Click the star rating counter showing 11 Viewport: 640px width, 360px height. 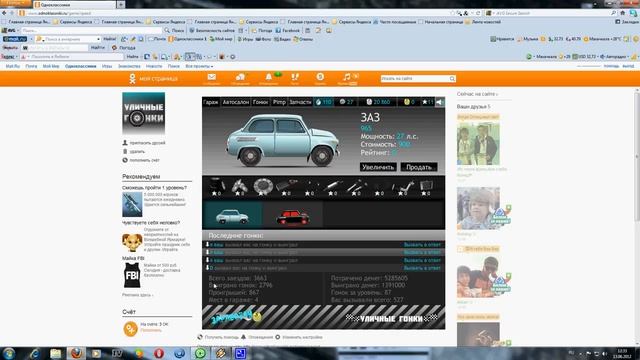(428, 102)
